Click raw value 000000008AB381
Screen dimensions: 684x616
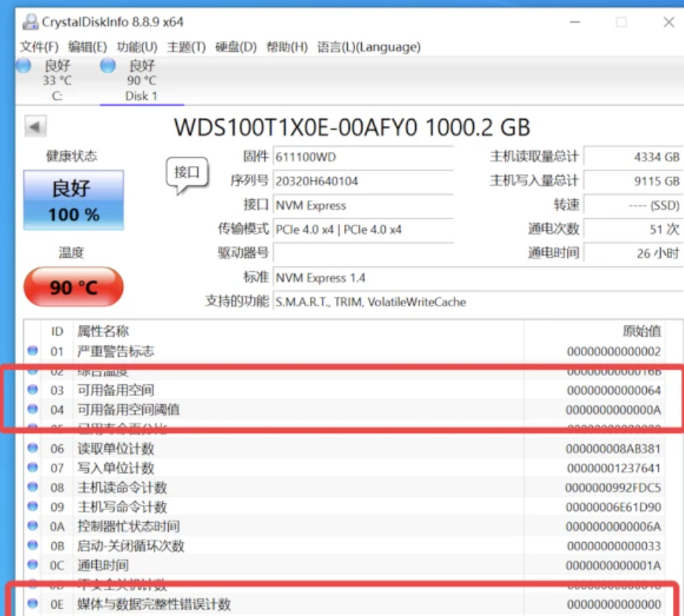click(614, 449)
